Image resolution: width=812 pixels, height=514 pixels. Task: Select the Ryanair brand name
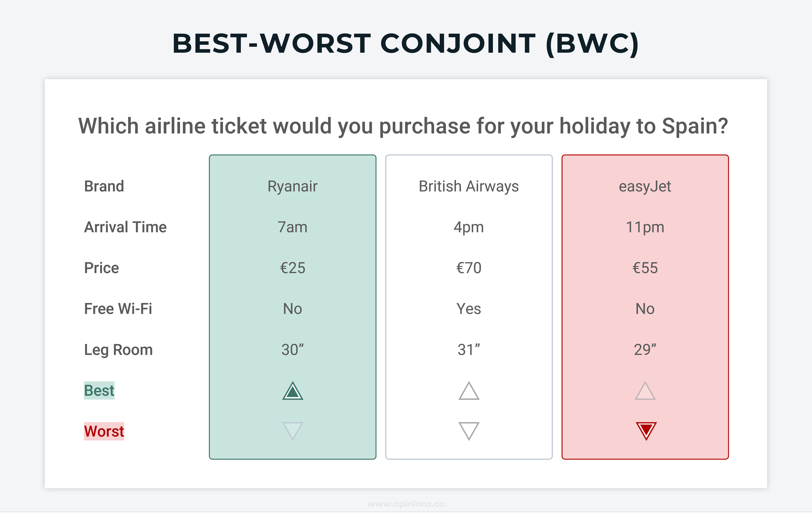click(293, 187)
